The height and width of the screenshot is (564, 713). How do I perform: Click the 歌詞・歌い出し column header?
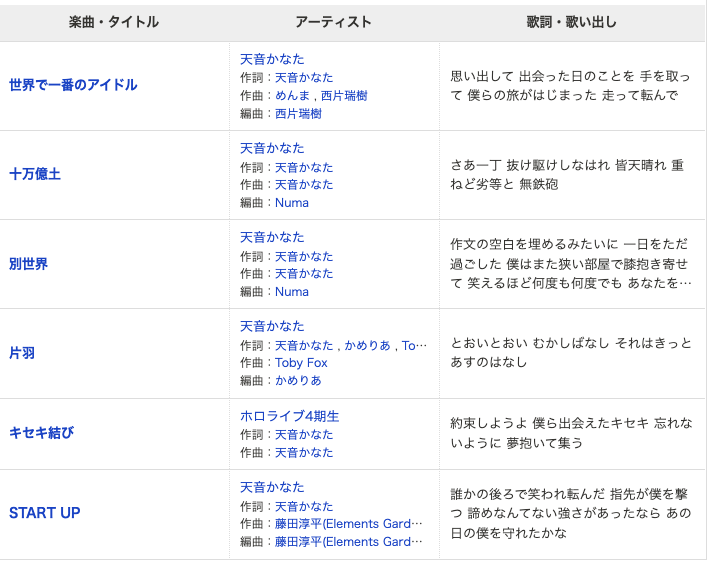click(571, 22)
